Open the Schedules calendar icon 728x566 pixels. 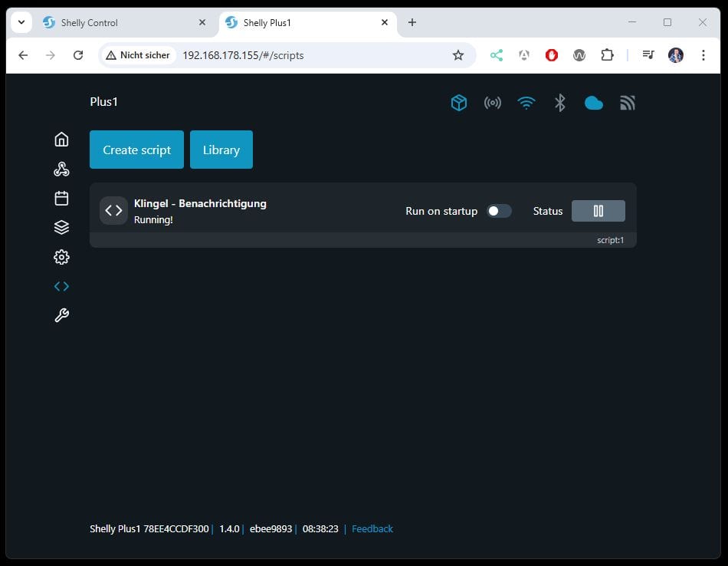point(61,199)
